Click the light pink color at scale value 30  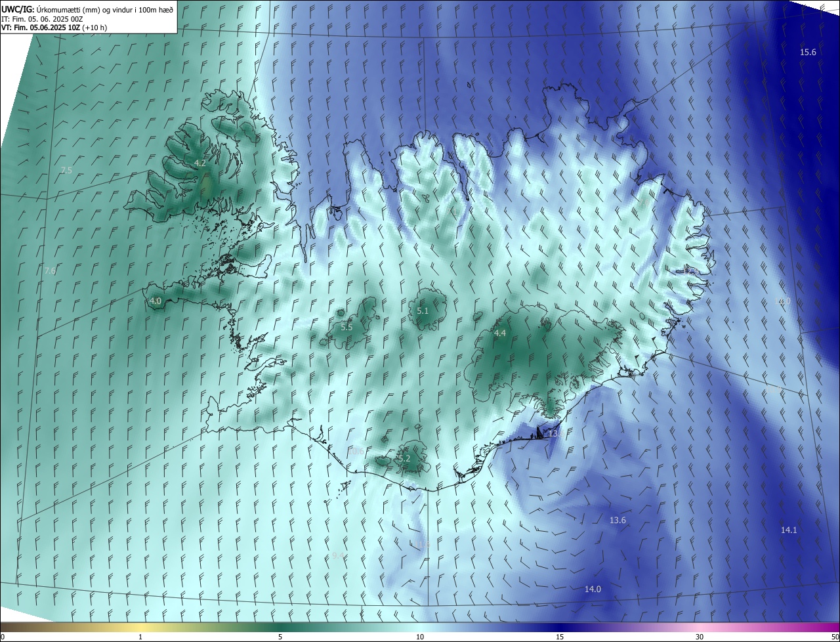pyautogui.click(x=700, y=628)
